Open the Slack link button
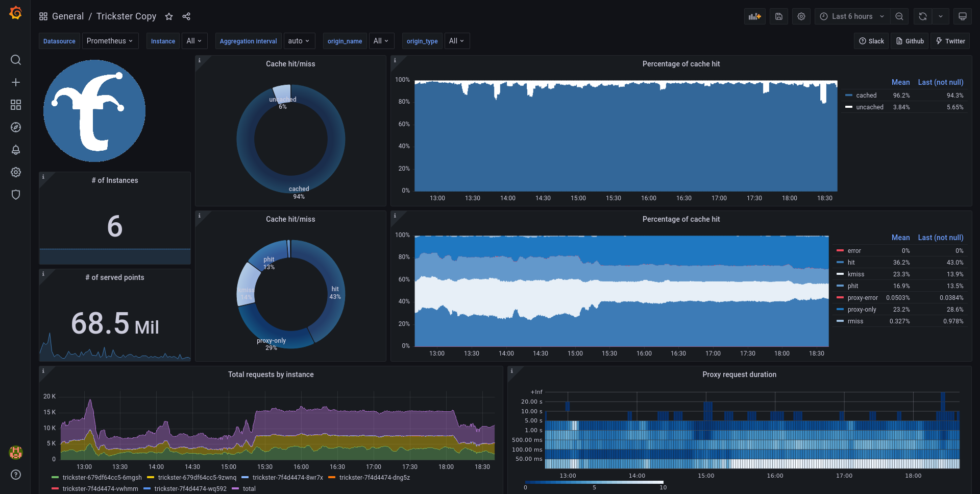The width and height of the screenshot is (980, 494). (871, 41)
